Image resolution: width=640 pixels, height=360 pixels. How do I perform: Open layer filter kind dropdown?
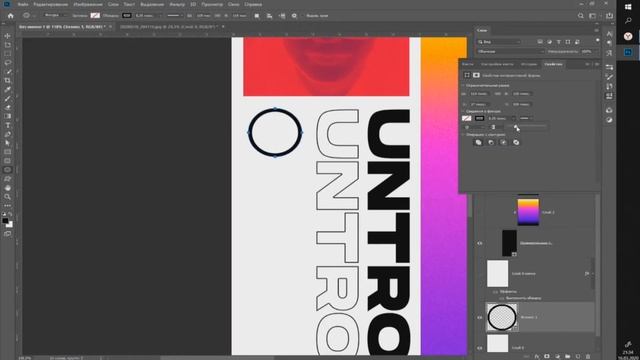coord(499,42)
